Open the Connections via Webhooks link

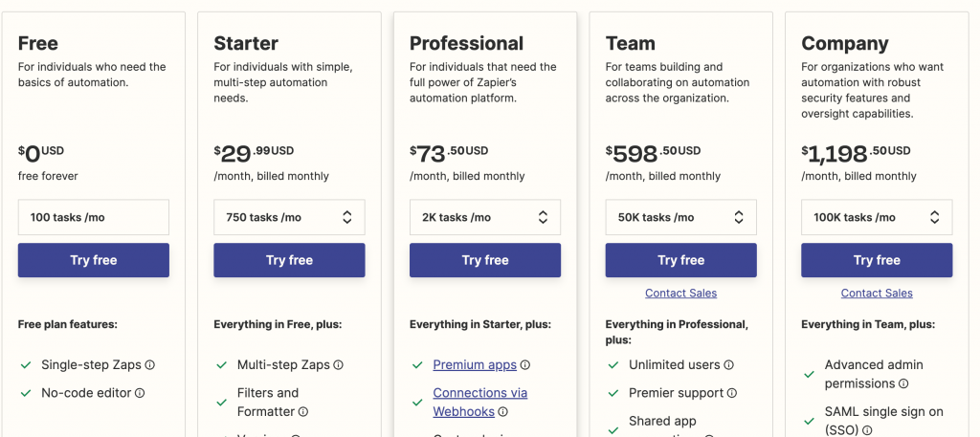pyautogui.click(x=480, y=402)
